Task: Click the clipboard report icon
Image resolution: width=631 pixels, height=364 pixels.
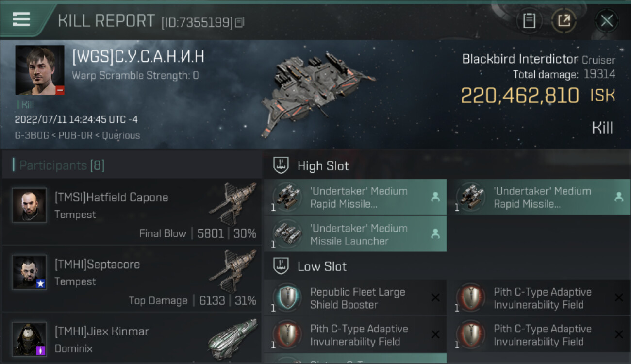Action: 529,21
